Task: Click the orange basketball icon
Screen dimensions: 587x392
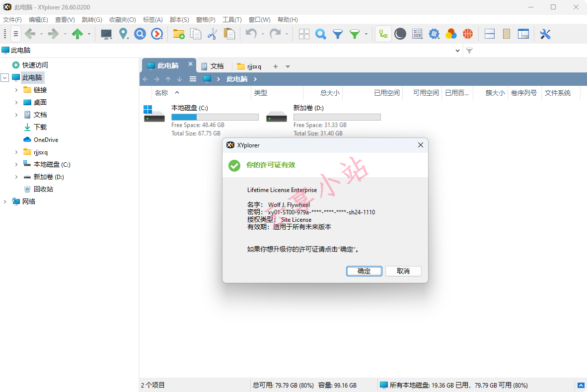Action: pos(468,34)
